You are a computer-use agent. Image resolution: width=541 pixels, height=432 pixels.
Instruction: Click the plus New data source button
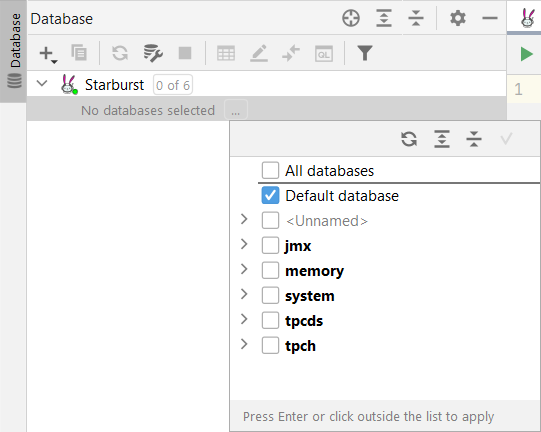pyautogui.click(x=48, y=54)
